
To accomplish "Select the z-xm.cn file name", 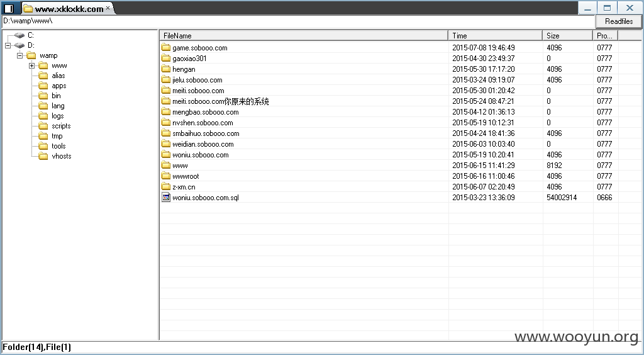I will tap(184, 187).
